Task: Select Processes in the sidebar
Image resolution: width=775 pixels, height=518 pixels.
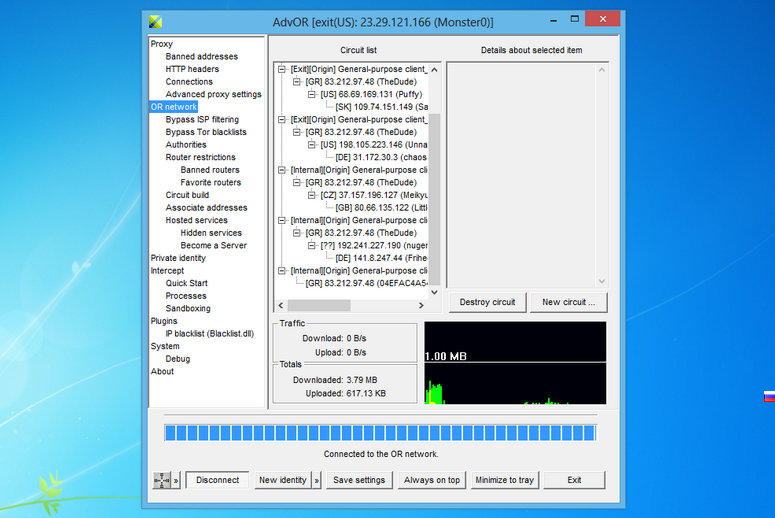Action: tap(186, 296)
